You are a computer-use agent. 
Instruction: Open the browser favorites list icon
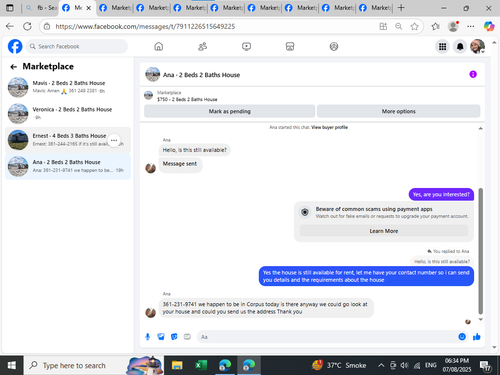435,26
